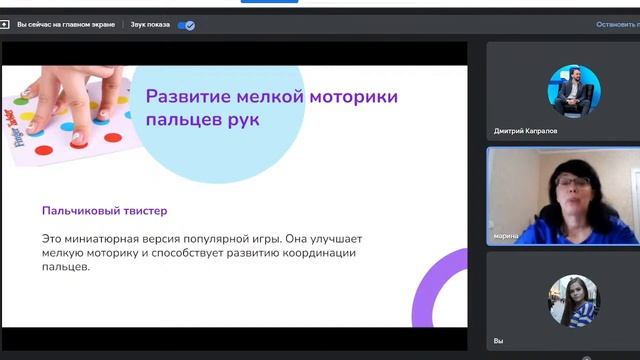Click the 'Дмитрий Капралов' name label
The height and width of the screenshot is (360, 640).
pos(525,131)
